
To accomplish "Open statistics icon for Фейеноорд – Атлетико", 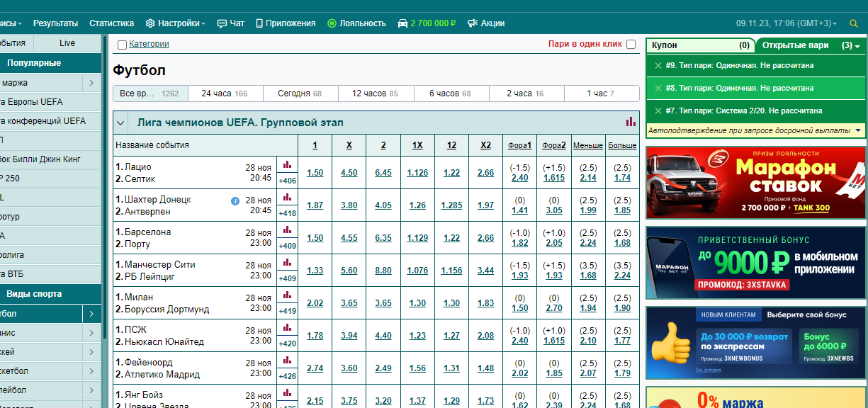I will click(x=288, y=360).
